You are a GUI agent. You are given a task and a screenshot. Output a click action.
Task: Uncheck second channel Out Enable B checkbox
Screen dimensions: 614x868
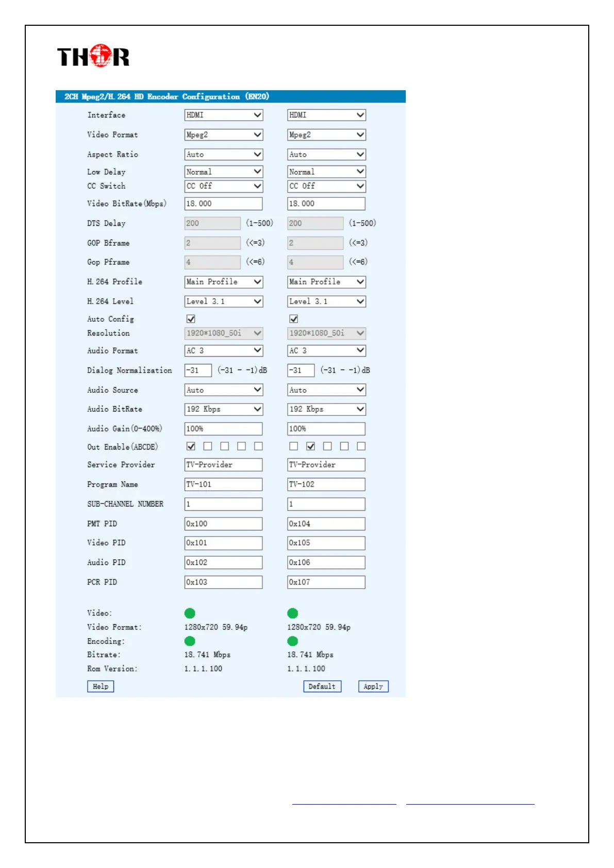click(310, 446)
